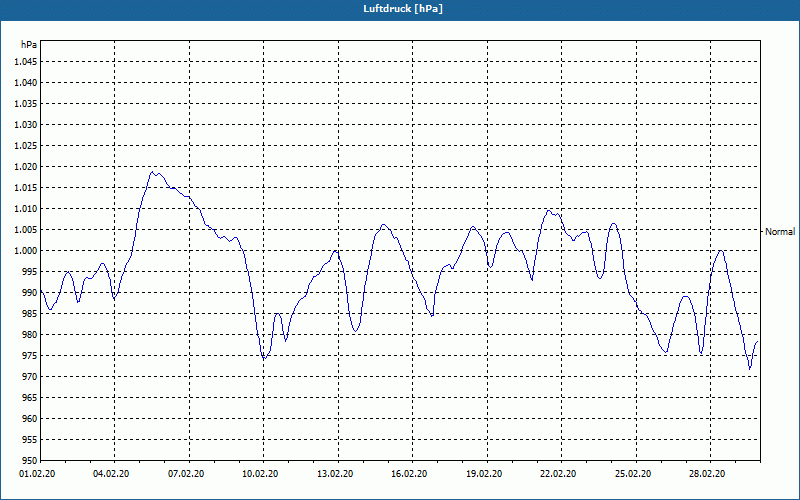This screenshot has height=500, width=800.
Task: Click the 1.000 pressure axis label
Action: point(26,251)
